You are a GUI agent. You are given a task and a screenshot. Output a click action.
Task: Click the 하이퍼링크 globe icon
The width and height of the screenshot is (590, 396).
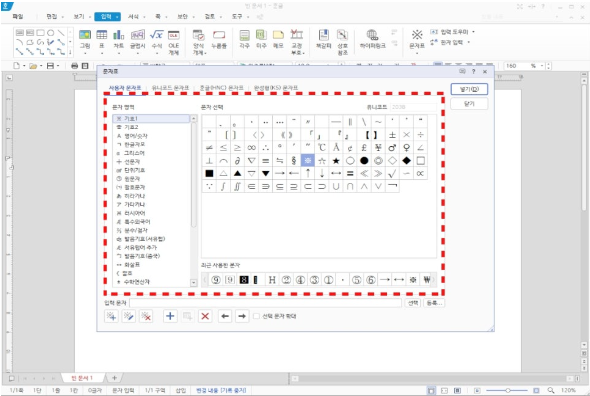pos(373,39)
